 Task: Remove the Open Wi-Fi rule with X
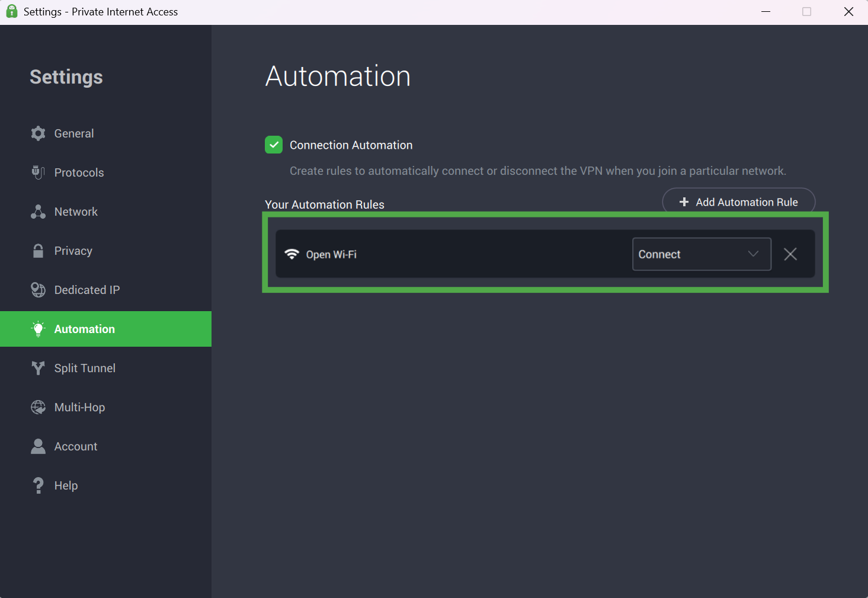click(x=790, y=254)
